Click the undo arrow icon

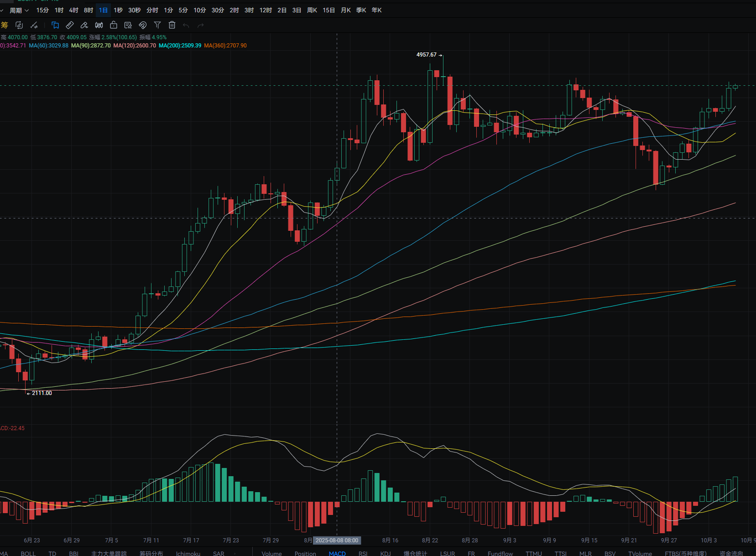186,26
